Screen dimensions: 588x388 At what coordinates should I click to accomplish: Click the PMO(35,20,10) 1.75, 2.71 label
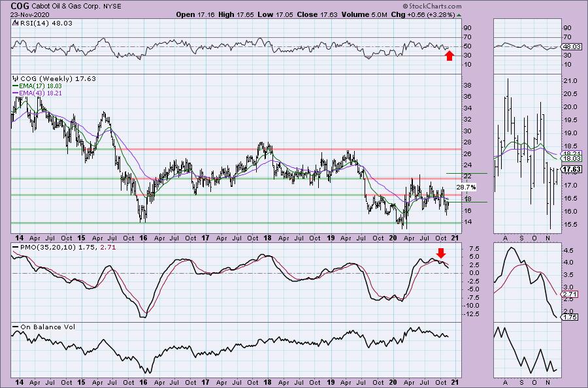coord(68,248)
